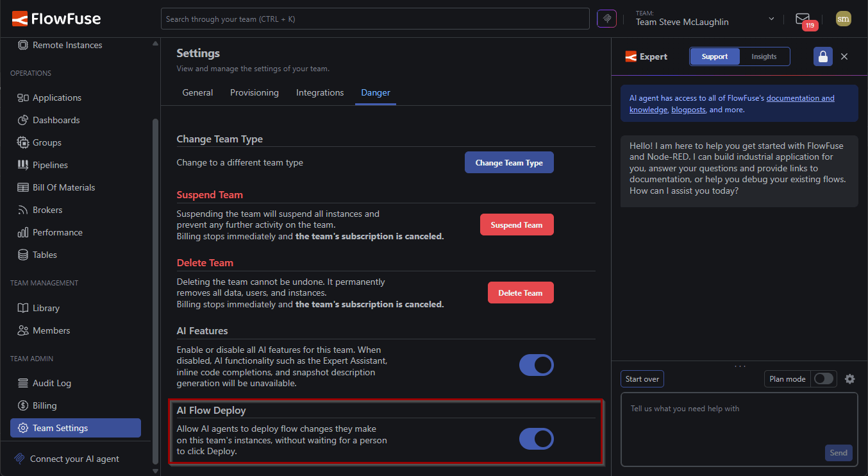Open notifications mail icon with 119 badge
Image resolution: width=868 pixels, height=476 pixels.
tap(803, 19)
